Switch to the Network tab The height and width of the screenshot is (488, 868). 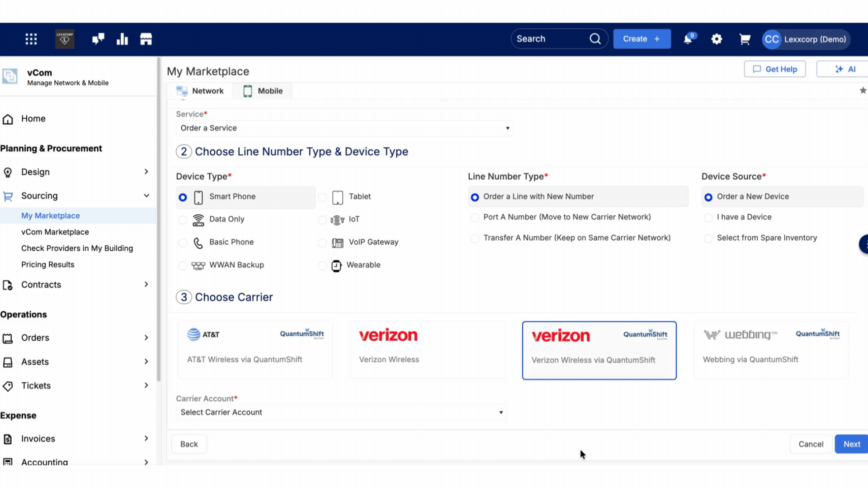click(x=200, y=91)
